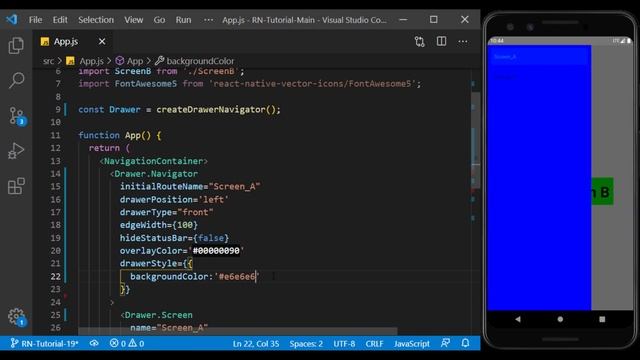Viewport: 640px width, 360px height.
Task: Tap Screen_A item in the emulator drawer
Action: (539, 57)
